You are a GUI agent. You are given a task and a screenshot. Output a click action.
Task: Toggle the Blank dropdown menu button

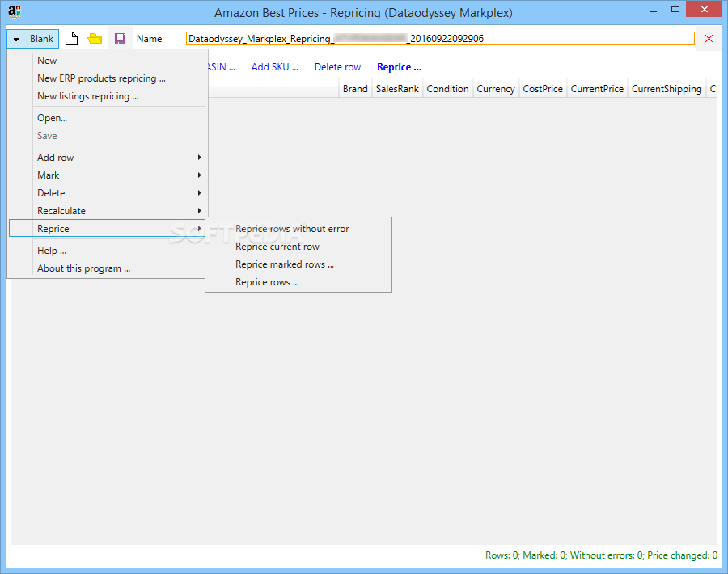coord(33,39)
